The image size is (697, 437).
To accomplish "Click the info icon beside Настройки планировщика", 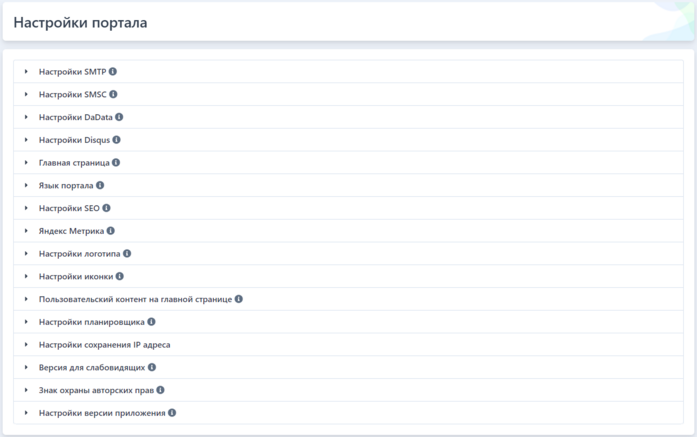I will [x=151, y=322].
